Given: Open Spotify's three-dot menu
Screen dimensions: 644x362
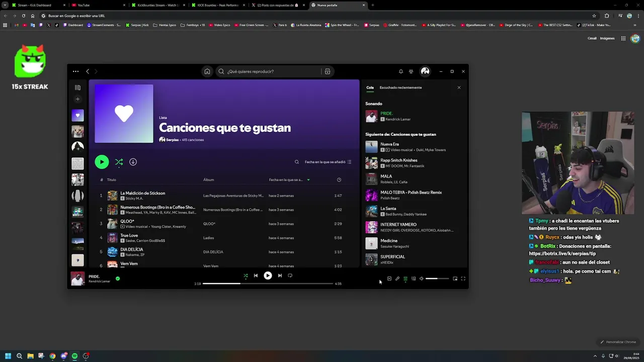Looking at the screenshot, I should pos(75,71).
